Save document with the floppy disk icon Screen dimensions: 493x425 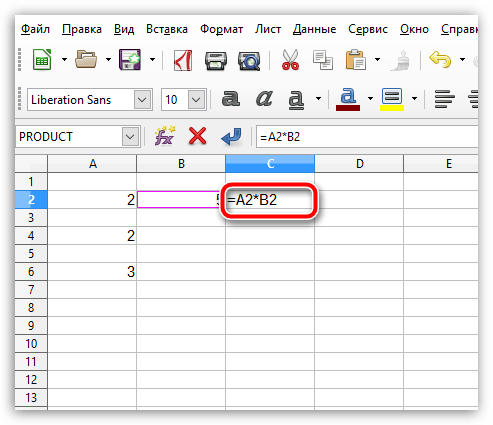[x=130, y=60]
